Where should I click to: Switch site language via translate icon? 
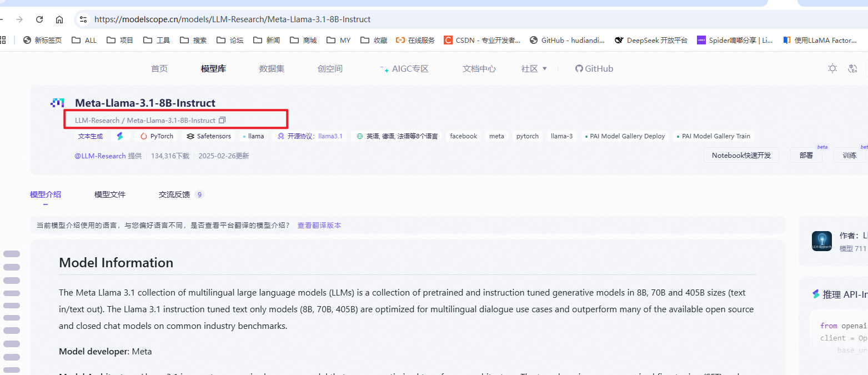pyautogui.click(x=853, y=68)
